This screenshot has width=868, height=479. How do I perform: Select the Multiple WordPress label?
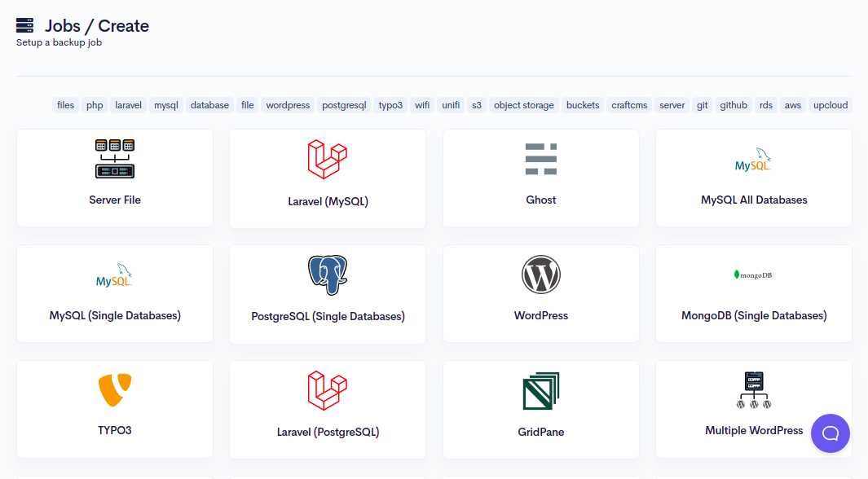tap(753, 430)
